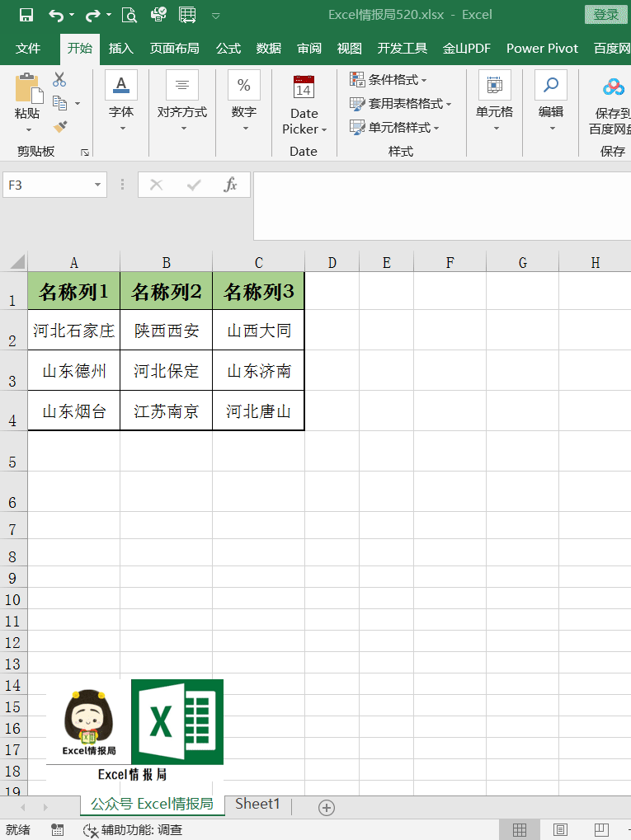Viewport: 631px width, 840px height.
Task: Switch to normal view in the status bar
Action: (519, 830)
